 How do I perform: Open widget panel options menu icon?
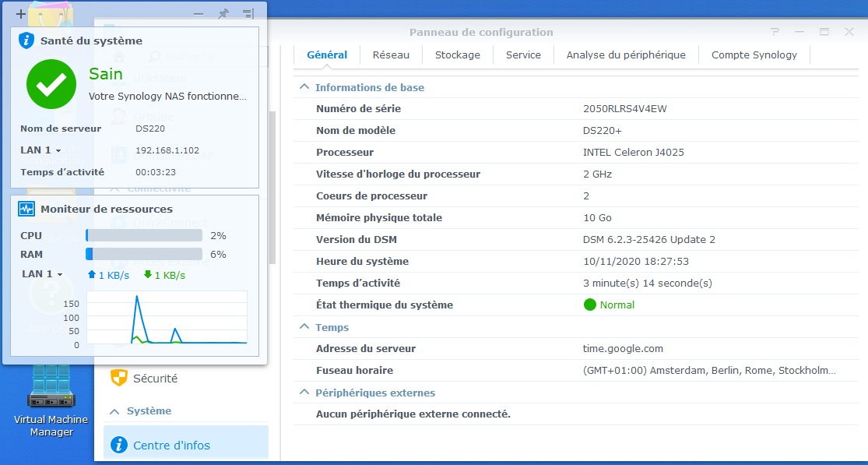point(248,14)
